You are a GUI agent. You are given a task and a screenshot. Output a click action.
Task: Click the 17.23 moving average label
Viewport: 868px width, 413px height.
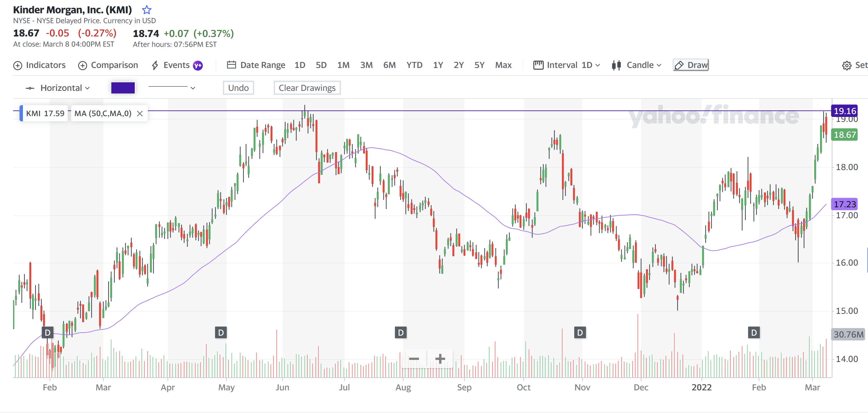(845, 204)
